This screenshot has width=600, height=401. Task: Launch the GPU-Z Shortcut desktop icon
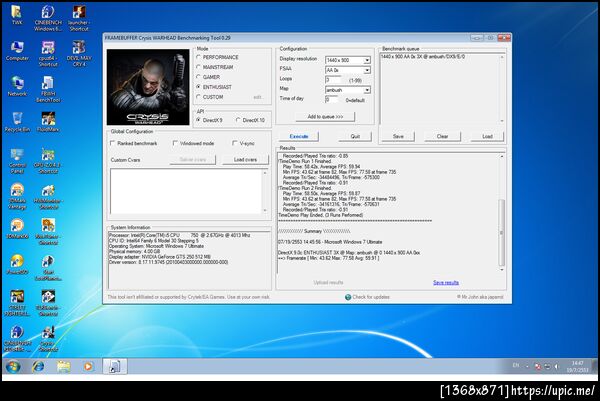coord(48,161)
